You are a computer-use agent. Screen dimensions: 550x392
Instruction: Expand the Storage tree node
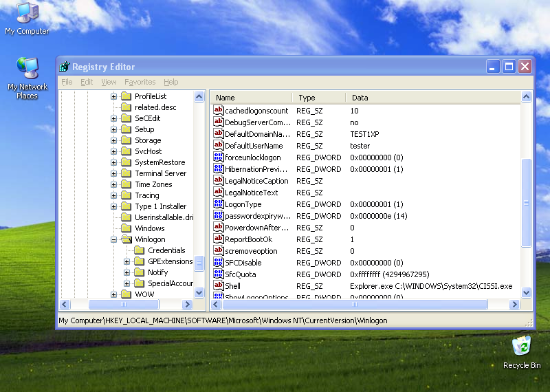(113, 140)
